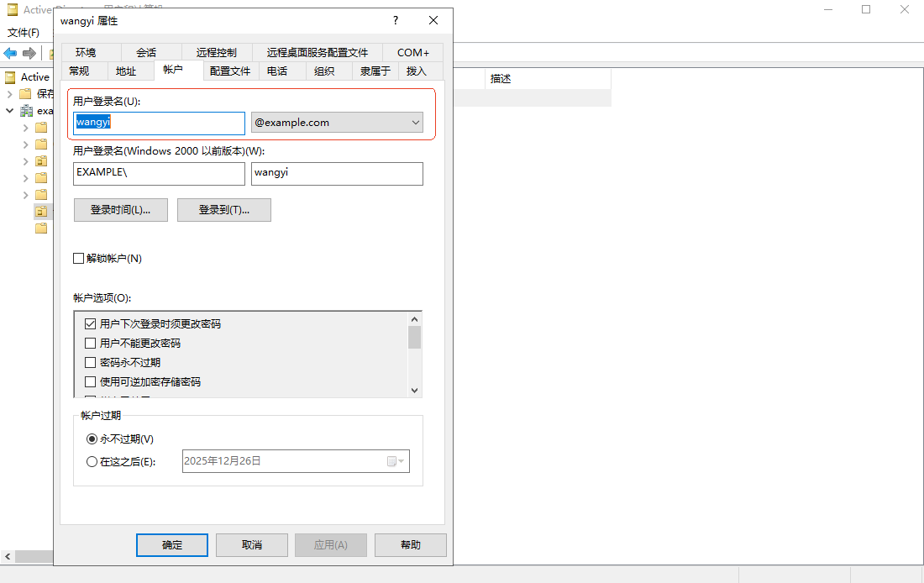
Task: Open the 配置文件 tab
Action: tap(230, 71)
